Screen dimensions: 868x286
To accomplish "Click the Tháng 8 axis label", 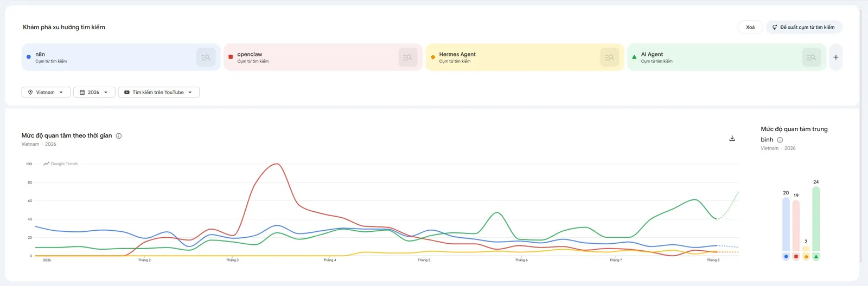I will coord(713,260).
